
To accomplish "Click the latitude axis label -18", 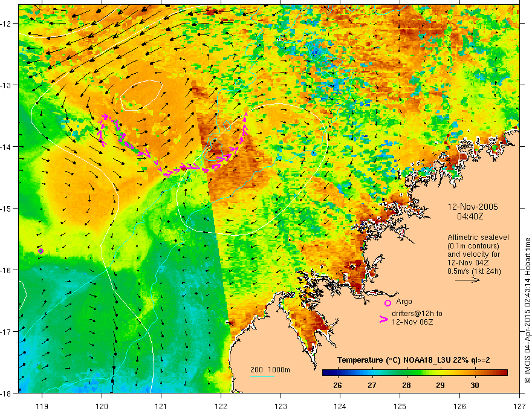I will (x=6, y=393).
